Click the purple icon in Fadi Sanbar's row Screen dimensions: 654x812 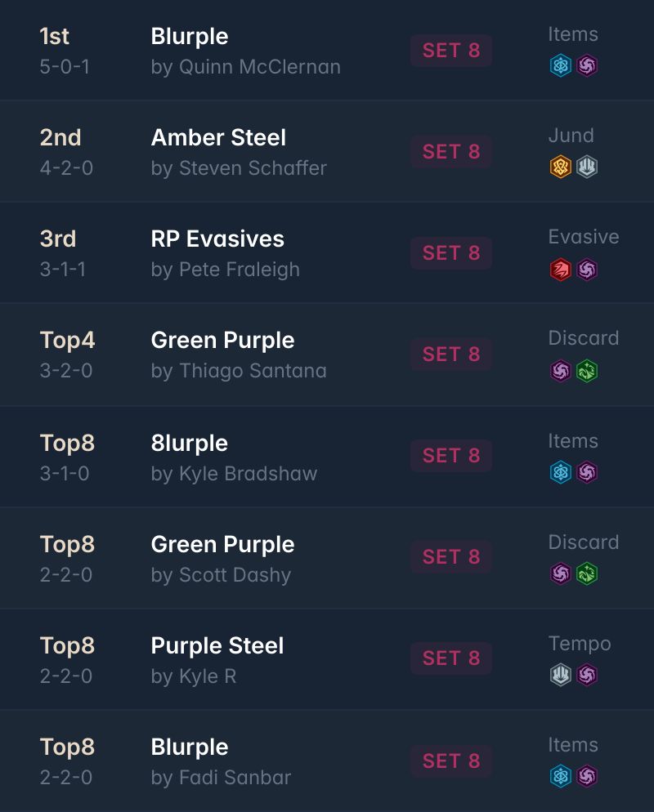pyautogui.click(x=587, y=776)
